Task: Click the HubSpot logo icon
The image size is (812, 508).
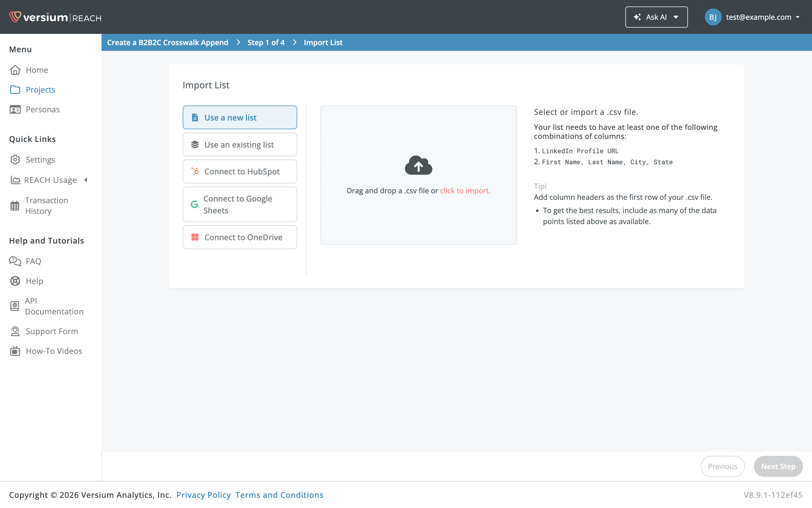Action: (195, 171)
